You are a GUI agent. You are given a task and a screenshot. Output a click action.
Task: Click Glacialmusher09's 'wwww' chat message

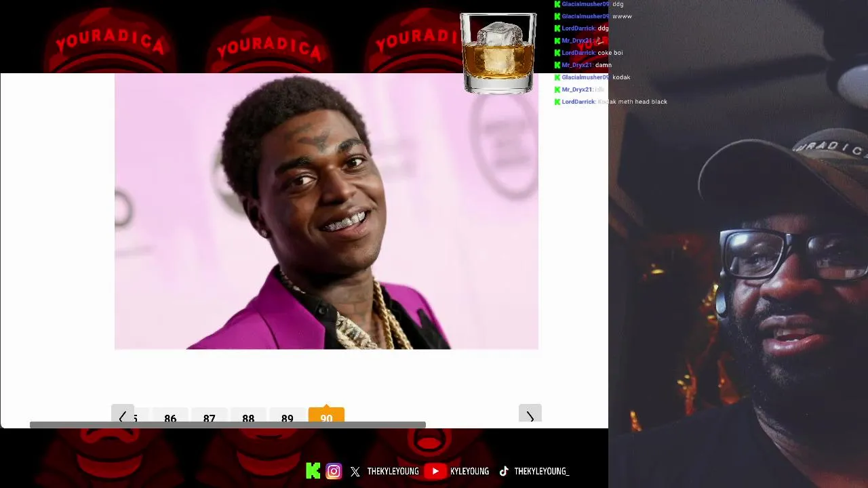pos(622,16)
